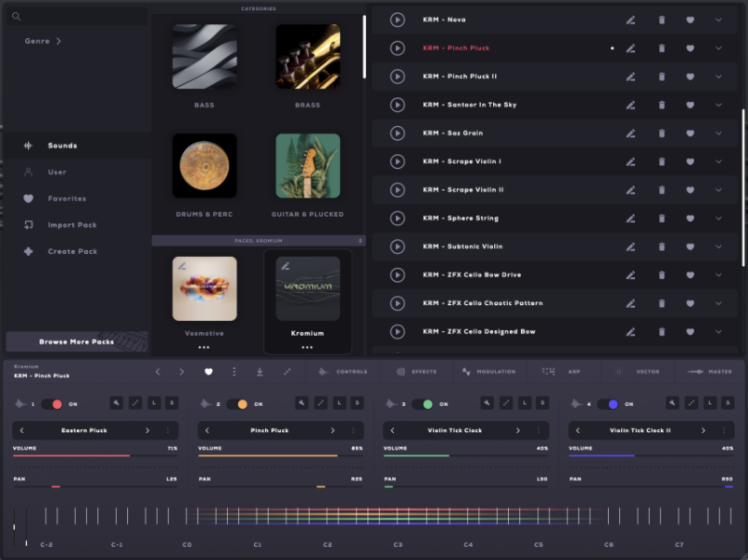Click the next-sample arrow on Eastern Pluck
Image resolution: width=748 pixels, height=560 pixels.
[149, 430]
